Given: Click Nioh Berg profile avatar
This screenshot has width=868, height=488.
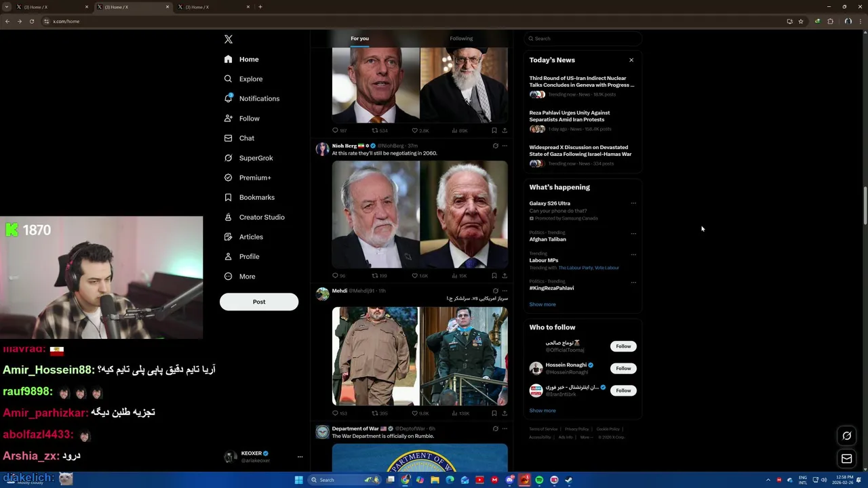Looking at the screenshot, I should [x=323, y=148].
